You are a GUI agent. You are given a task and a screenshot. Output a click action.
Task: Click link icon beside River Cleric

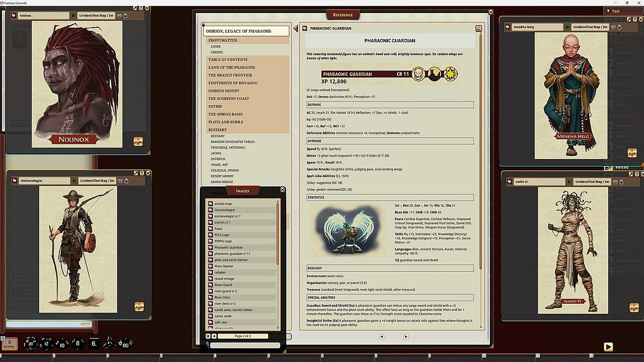210,297
